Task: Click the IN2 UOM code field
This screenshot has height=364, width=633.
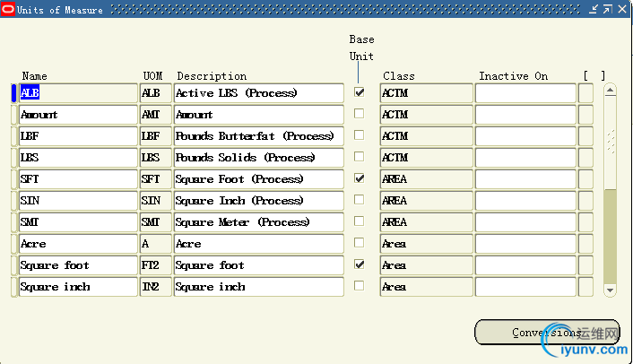Action: pos(156,287)
